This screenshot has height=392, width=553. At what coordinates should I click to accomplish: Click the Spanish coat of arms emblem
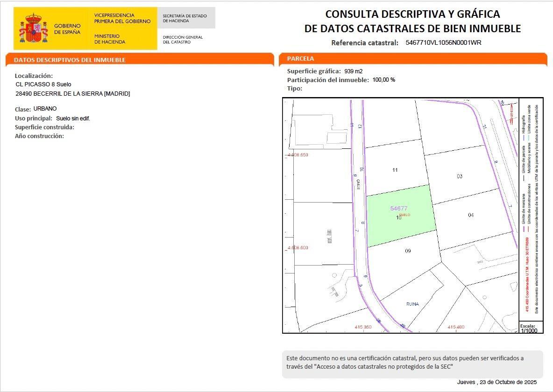pos(33,28)
